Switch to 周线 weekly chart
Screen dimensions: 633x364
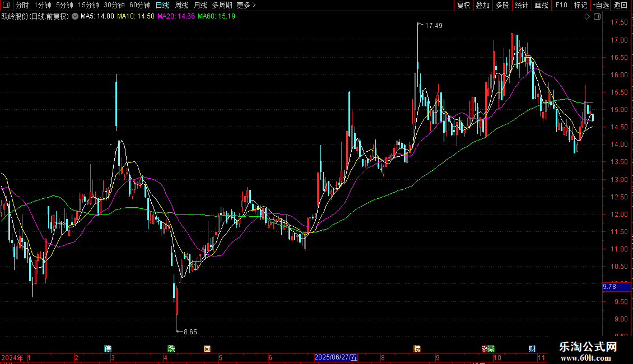click(x=181, y=5)
